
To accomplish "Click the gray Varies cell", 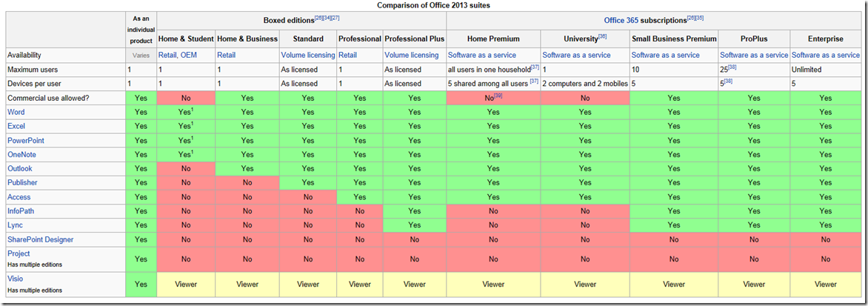I will [141, 56].
